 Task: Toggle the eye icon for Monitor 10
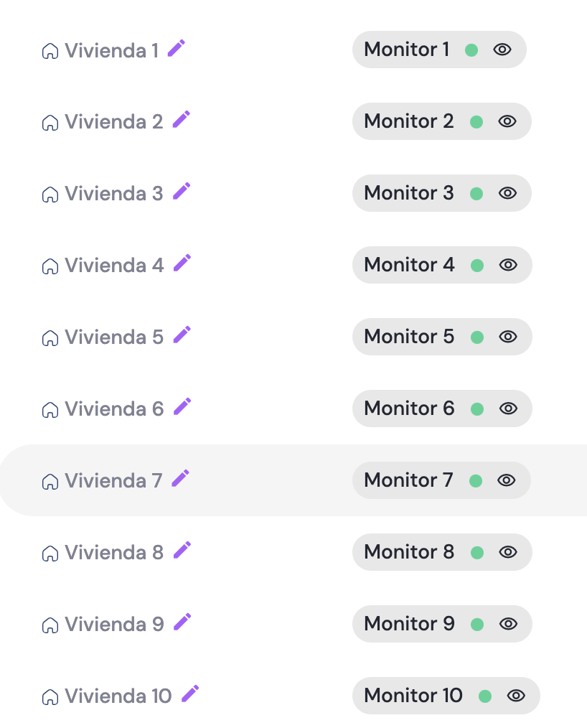click(x=516, y=696)
